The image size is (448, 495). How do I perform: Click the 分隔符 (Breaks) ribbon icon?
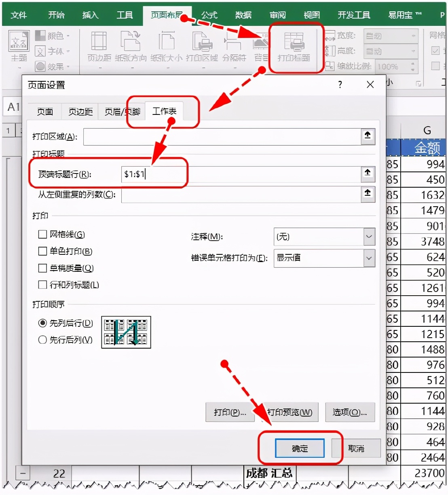(x=234, y=47)
